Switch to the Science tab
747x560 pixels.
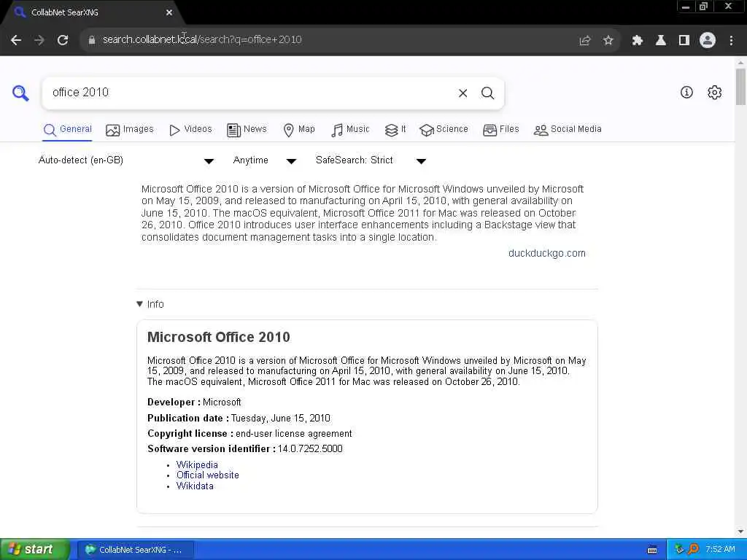[x=444, y=130]
